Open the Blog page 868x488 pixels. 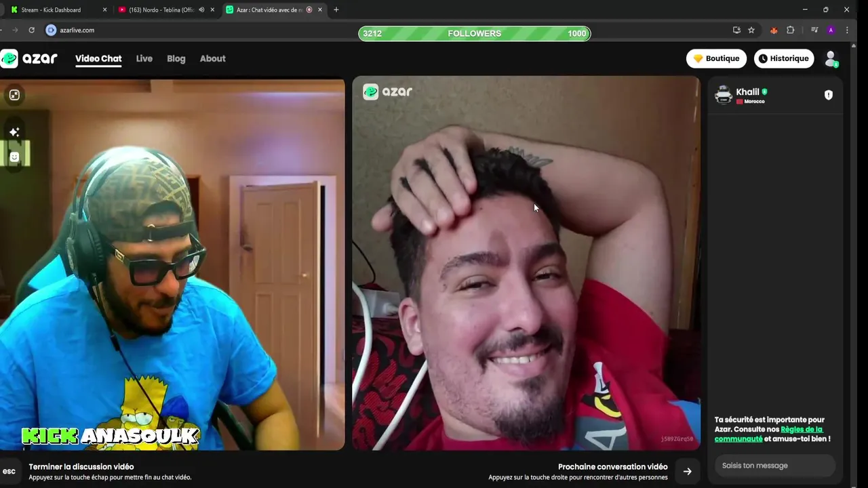[176, 59]
